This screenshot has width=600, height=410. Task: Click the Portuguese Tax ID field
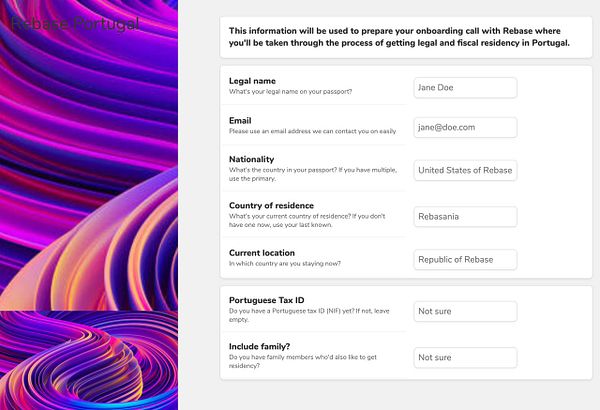click(x=465, y=311)
